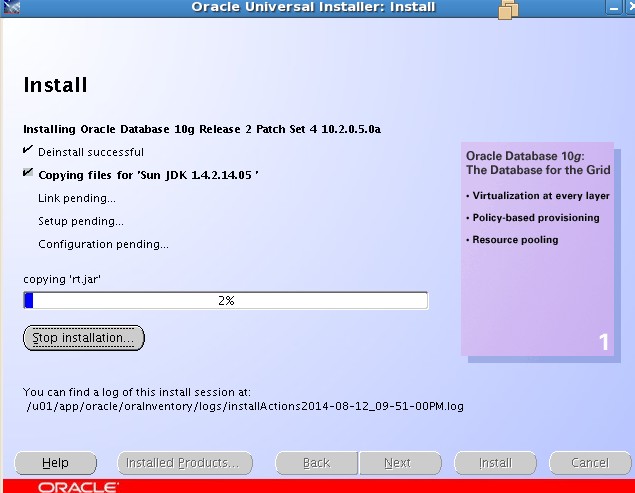This screenshot has height=493, width=635.
Task: Click 'Installing Oracle Database 10g Release 2' heading
Action: tap(202, 129)
